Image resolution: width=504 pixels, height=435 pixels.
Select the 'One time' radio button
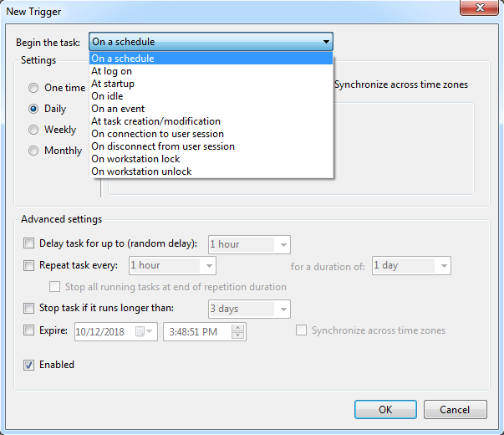coord(33,88)
